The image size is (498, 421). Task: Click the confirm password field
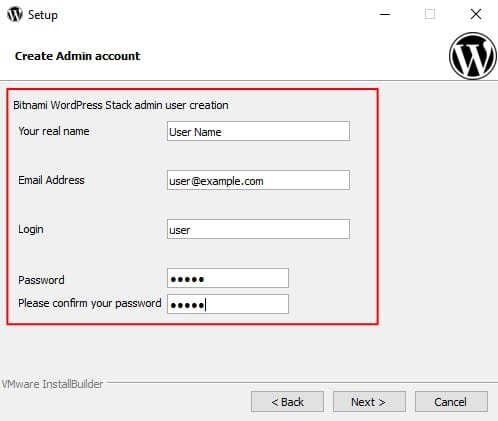(x=228, y=304)
